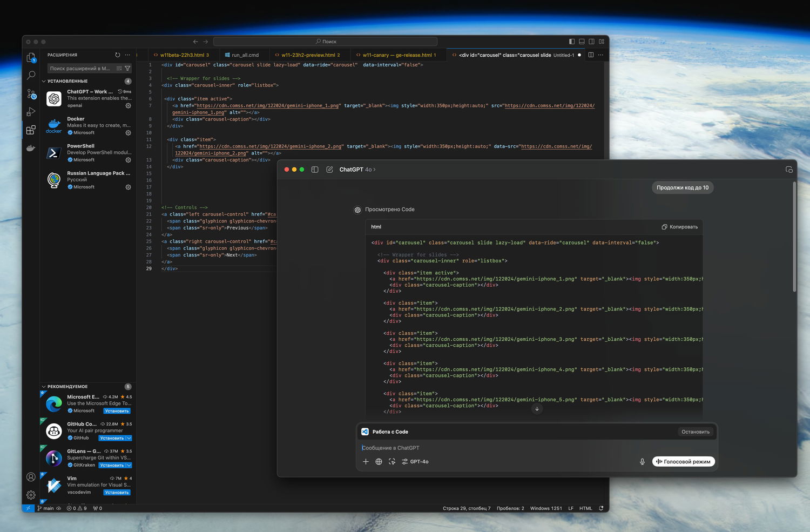810x532 pixels.
Task: Open the ChatGPT extension in installed list
Action: pos(88,98)
